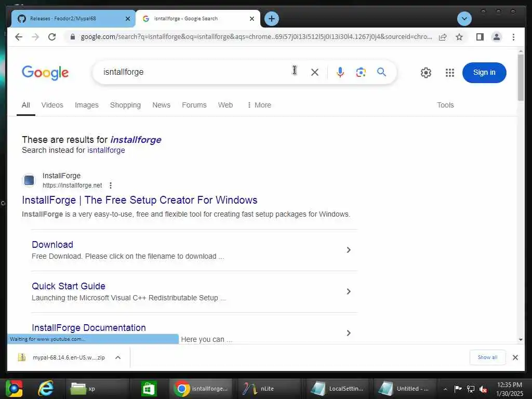Open https://installforge.net URL line
Viewport: 532px width, 399px height.
click(x=72, y=185)
